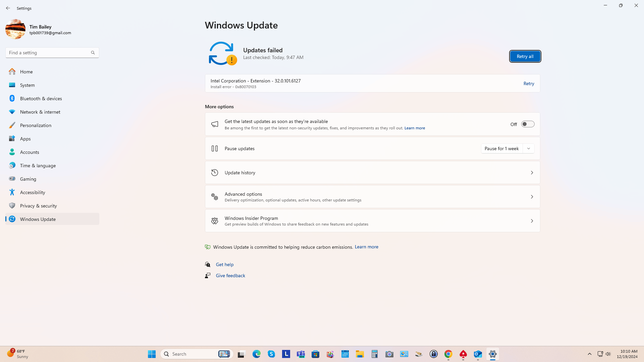Go to Bluetooth & devices settings
Viewport: 644px width, 362px height.
[52, 99]
